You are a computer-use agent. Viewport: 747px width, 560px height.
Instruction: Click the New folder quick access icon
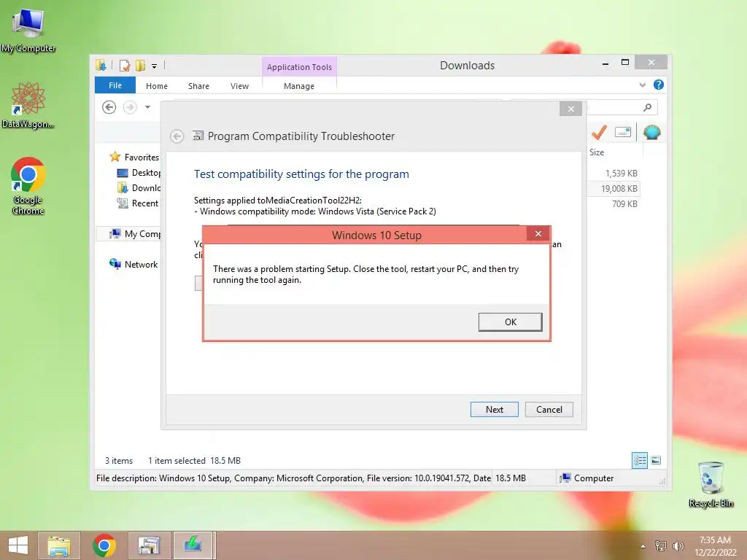[x=141, y=66]
